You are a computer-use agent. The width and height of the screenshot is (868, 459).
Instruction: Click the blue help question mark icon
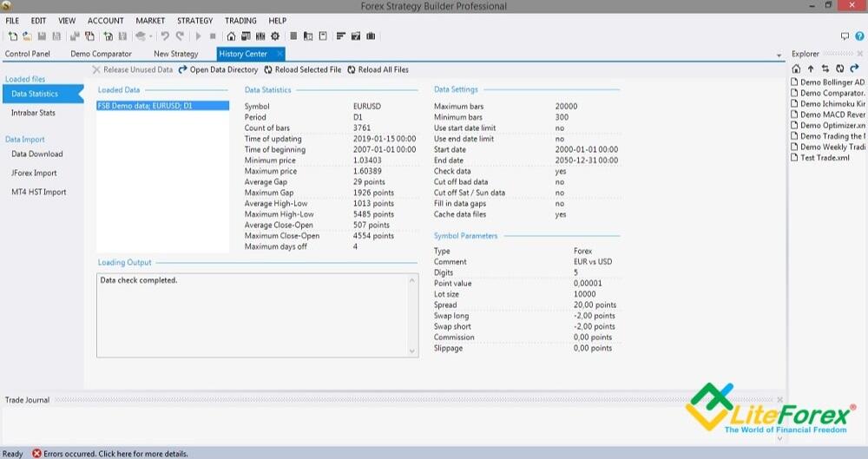(x=859, y=36)
